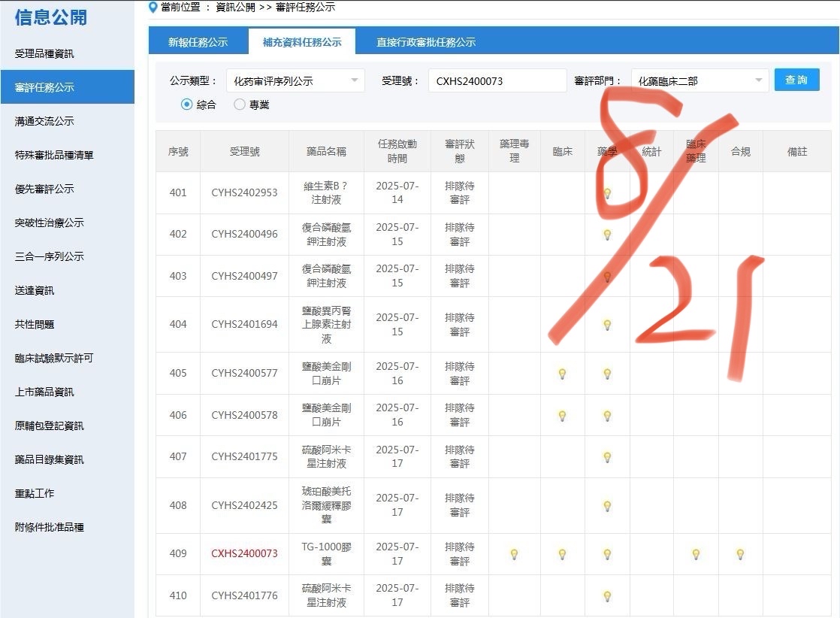The image size is (840, 618).
Task: Open 優先審評公示 in the sidebar
Action: [x=44, y=189]
